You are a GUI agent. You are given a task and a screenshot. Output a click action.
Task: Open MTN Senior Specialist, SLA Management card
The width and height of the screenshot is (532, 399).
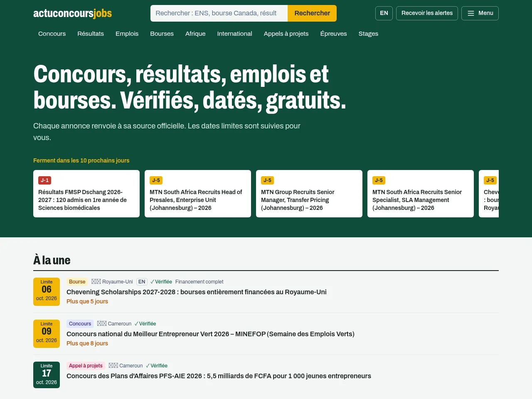[x=421, y=194]
